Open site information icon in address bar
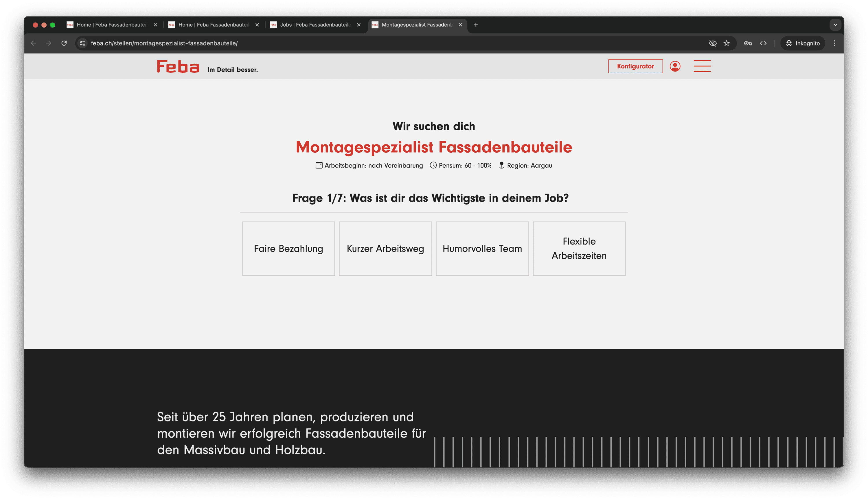This screenshot has height=499, width=868. point(82,43)
